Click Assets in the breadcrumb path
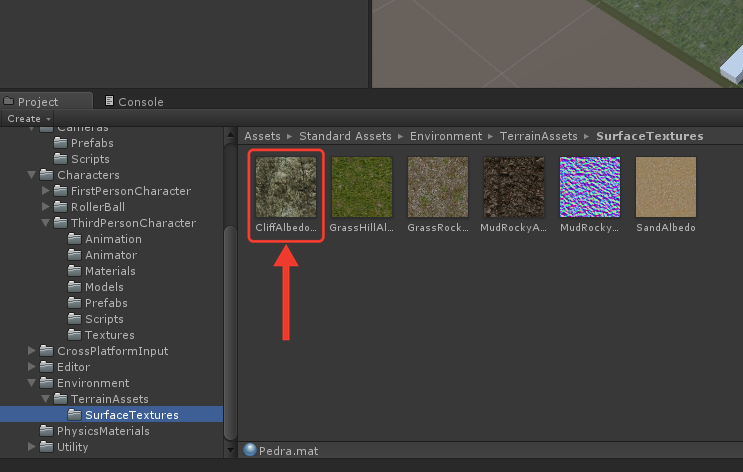The image size is (743, 472). tap(262, 136)
